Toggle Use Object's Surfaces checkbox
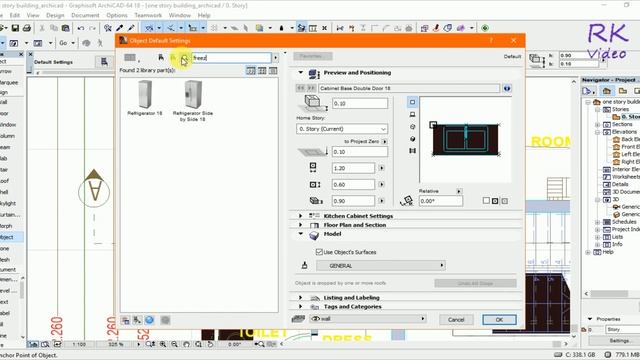 click(319, 252)
